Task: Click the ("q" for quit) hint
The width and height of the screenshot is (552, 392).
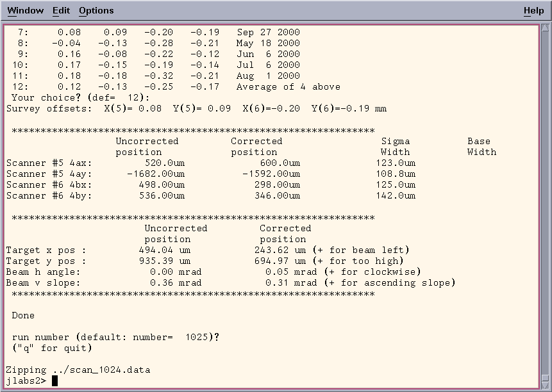Action: point(52,348)
